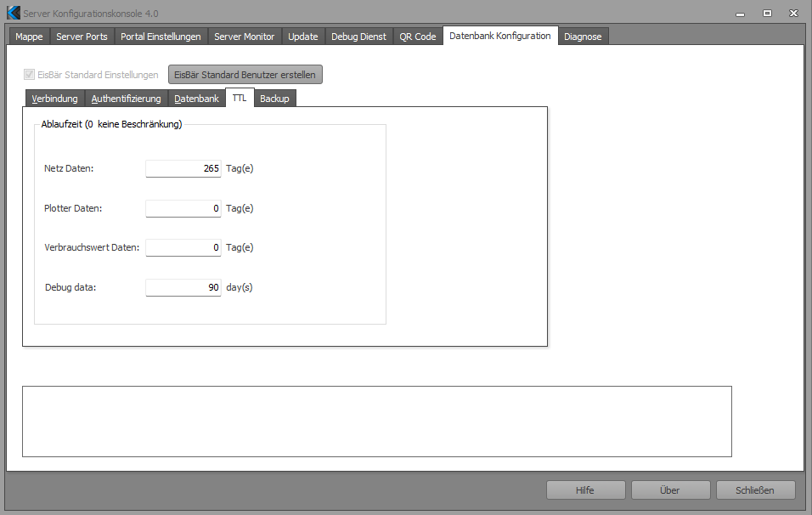
Task: Switch to Server Ports tab
Action: click(82, 37)
